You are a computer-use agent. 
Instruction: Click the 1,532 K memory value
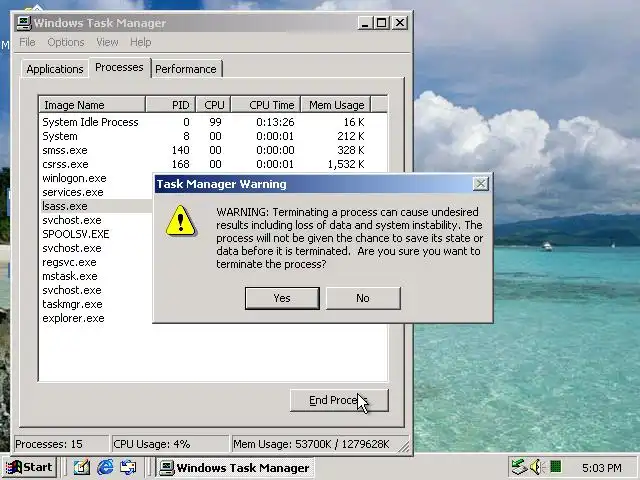point(346,164)
